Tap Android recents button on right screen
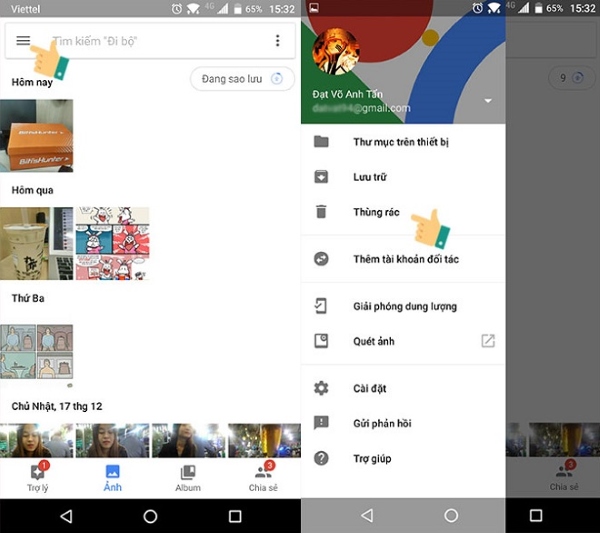This screenshot has width=600, height=533. click(536, 515)
